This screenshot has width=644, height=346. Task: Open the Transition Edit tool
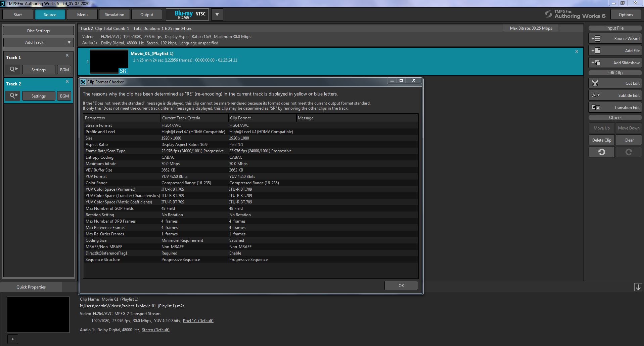pyautogui.click(x=615, y=108)
